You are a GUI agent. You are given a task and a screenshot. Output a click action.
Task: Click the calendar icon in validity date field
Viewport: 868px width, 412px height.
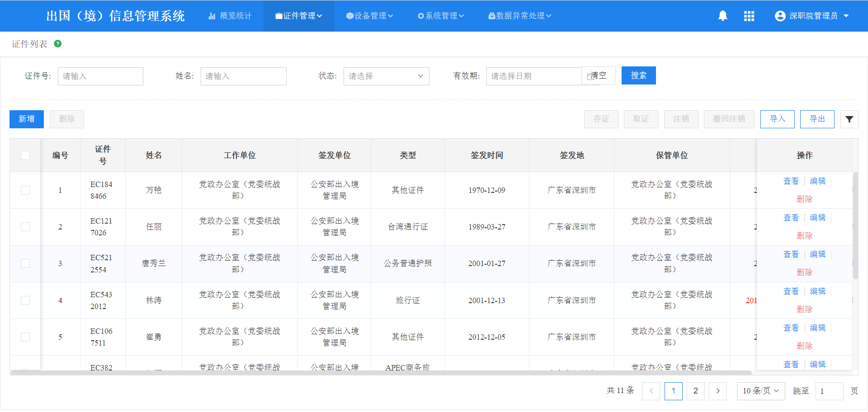tap(590, 76)
